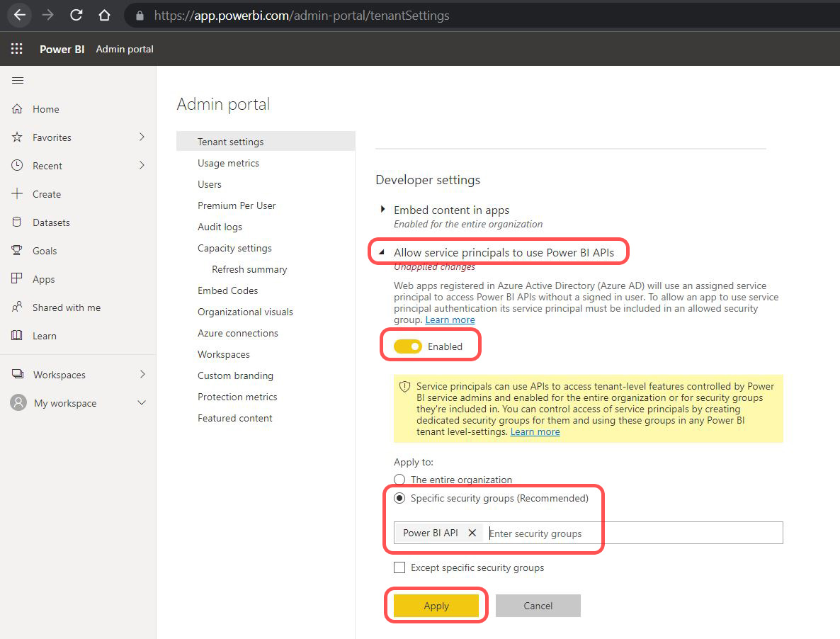This screenshot has width=840, height=639.
Task: Reload the page with browser refresh icon
Action: 76,15
